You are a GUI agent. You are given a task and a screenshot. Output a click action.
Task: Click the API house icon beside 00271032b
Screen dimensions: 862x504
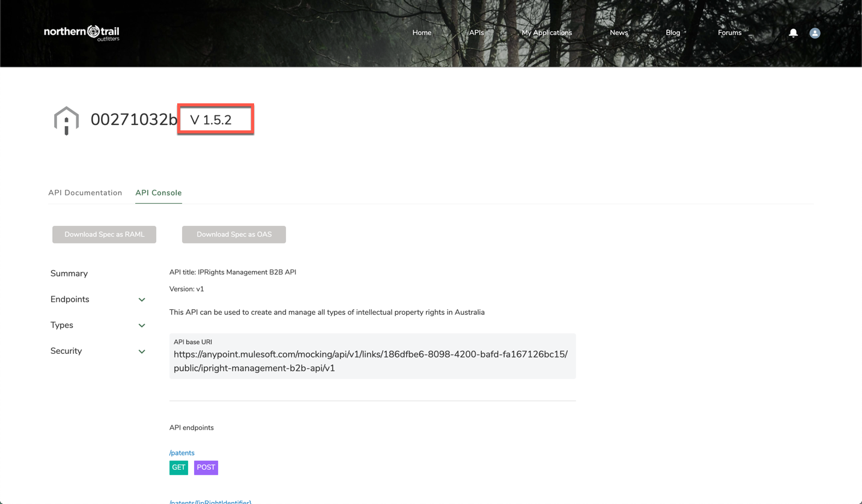pyautogui.click(x=66, y=120)
